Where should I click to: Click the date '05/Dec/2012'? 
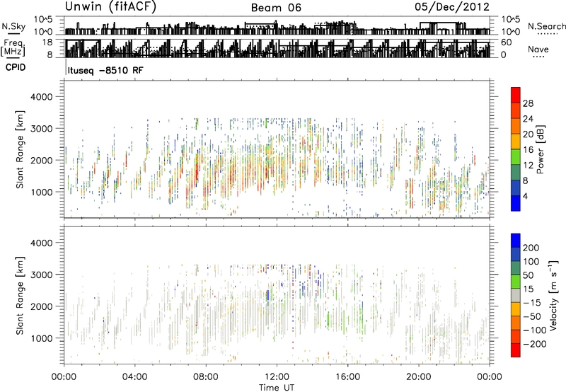tap(452, 7)
